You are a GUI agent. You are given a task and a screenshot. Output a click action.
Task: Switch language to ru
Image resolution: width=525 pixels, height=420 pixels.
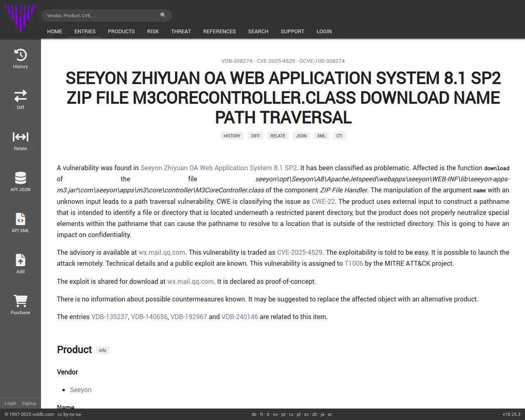tap(291, 414)
